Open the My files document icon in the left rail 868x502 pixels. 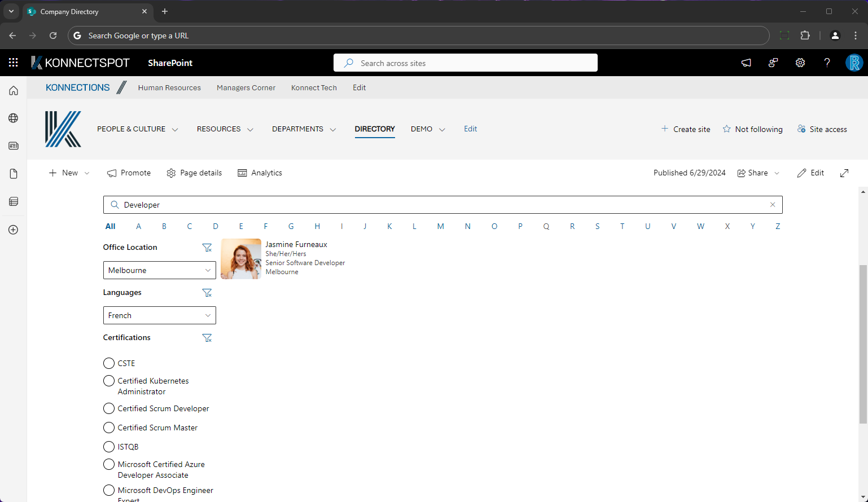click(x=14, y=174)
